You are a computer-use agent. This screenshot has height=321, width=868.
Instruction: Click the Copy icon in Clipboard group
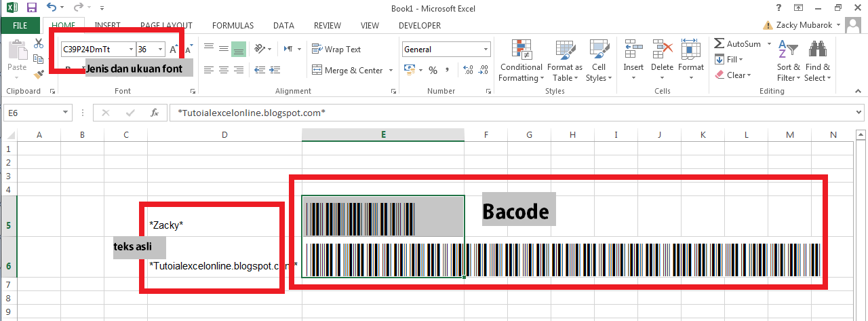[x=37, y=59]
